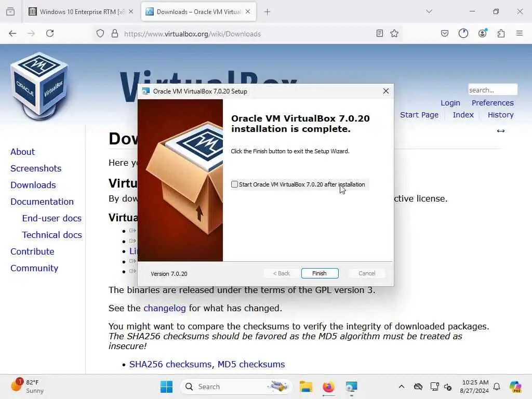The height and width of the screenshot is (399, 532).
Task: Open the Copilot preview icon in taskbar
Action: [x=515, y=387]
